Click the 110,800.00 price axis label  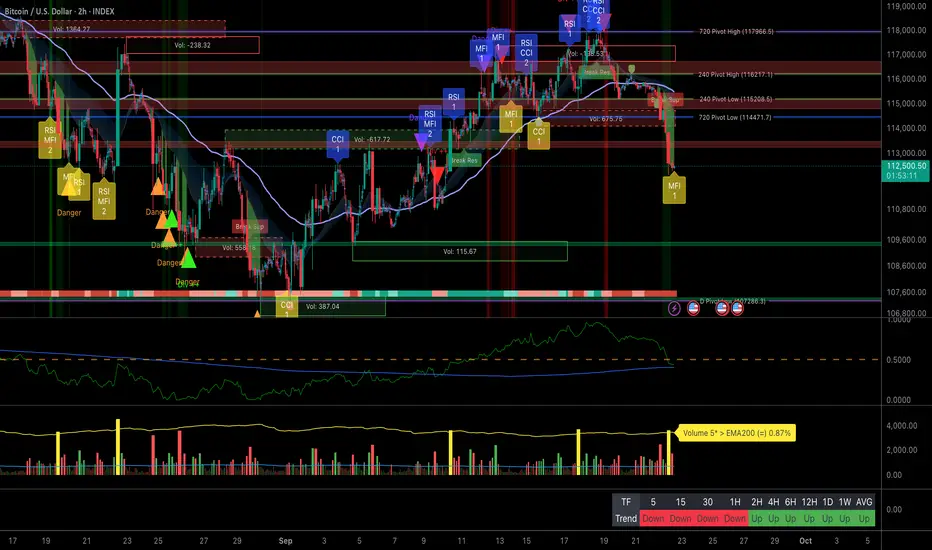[906, 209]
